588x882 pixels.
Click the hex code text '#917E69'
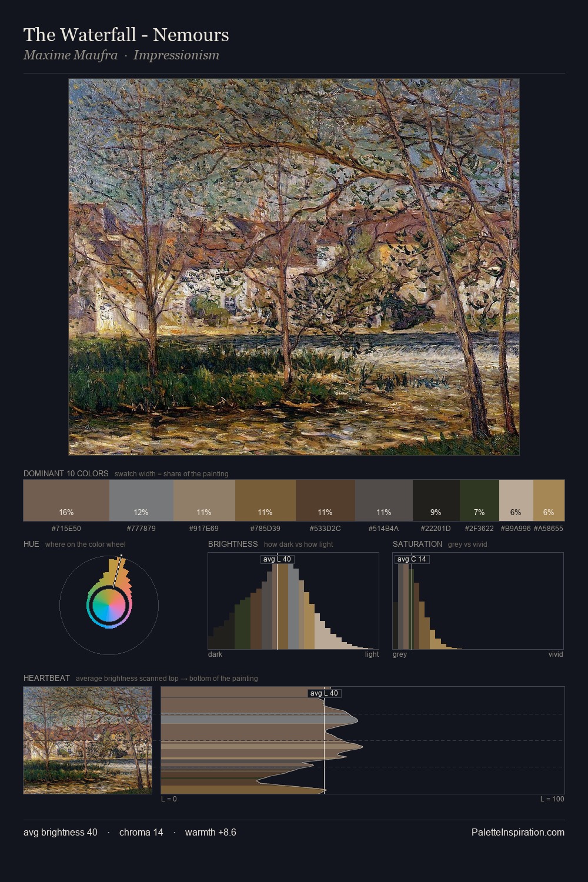(x=204, y=529)
